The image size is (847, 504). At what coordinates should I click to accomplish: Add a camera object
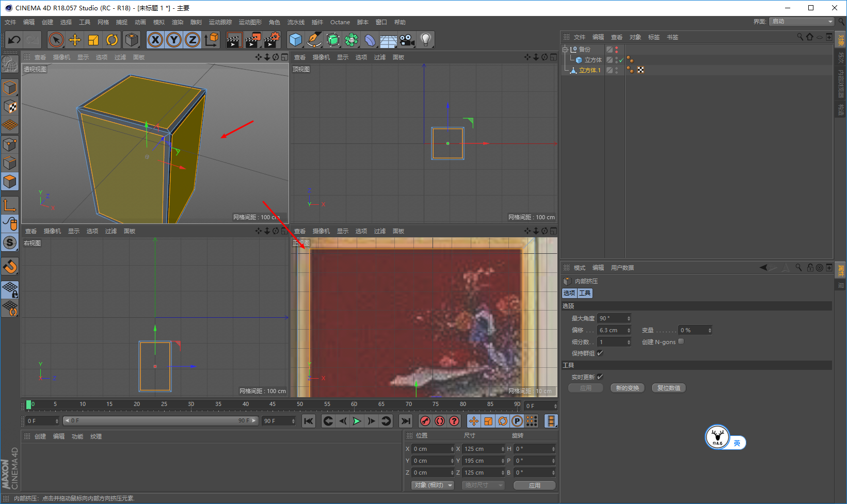click(x=407, y=40)
